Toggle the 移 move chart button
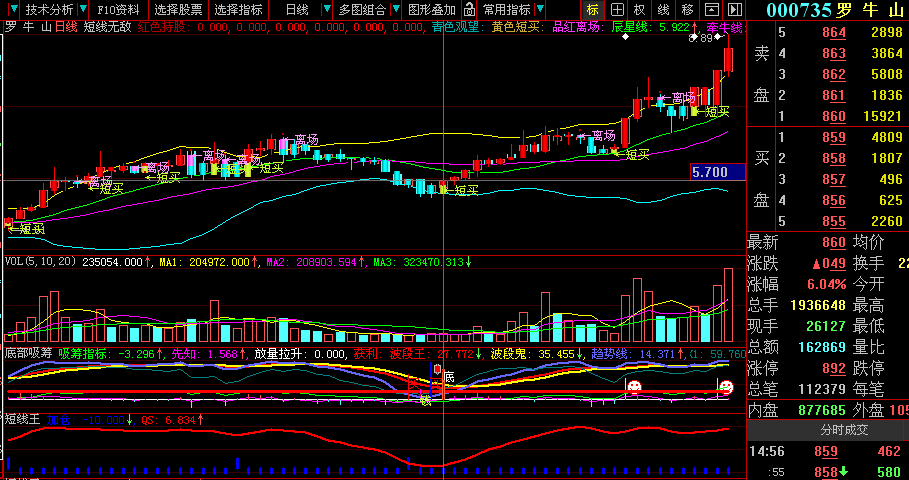The image size is (909, 480). coord(687,9)
